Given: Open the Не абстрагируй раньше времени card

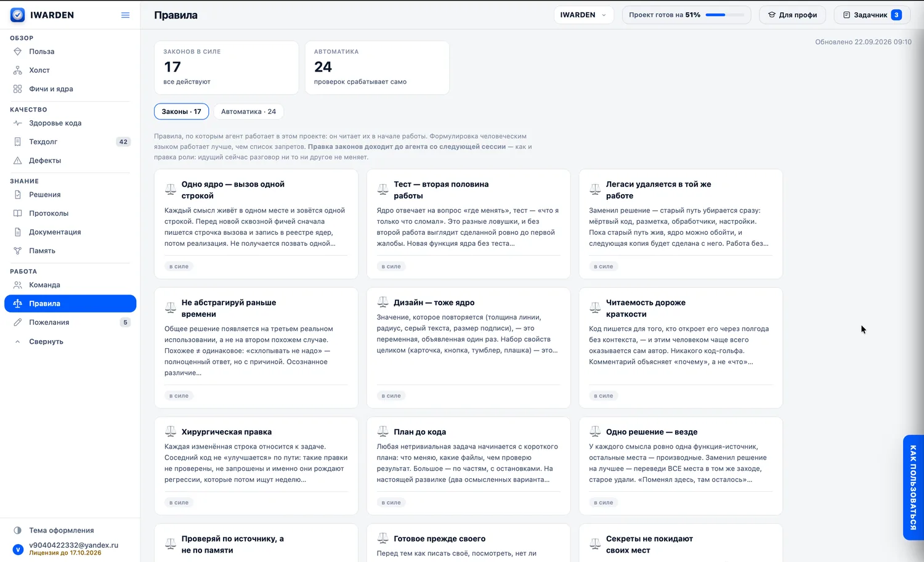Looking at the screenshot, I should pyautogui.click(x=256, y=348).
